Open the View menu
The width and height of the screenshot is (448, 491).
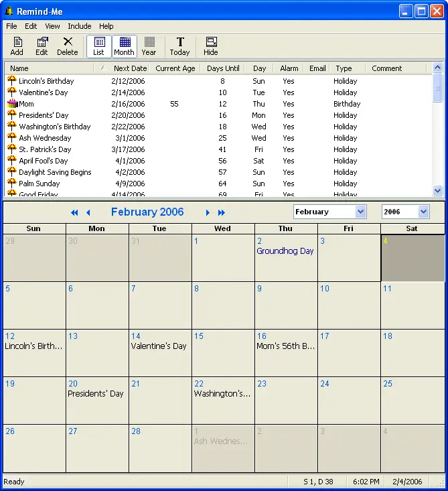pyautogui.click(x=52, y=26)
